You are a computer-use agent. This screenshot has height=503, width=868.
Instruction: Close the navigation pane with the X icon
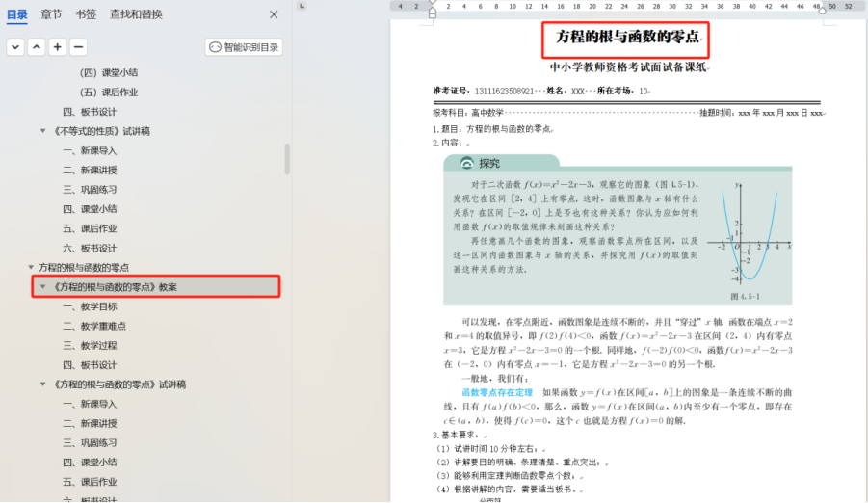click(274, 14)
